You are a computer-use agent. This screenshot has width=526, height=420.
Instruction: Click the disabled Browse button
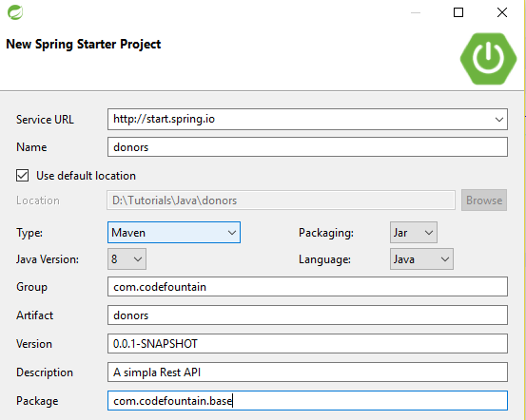coord(484,200)
